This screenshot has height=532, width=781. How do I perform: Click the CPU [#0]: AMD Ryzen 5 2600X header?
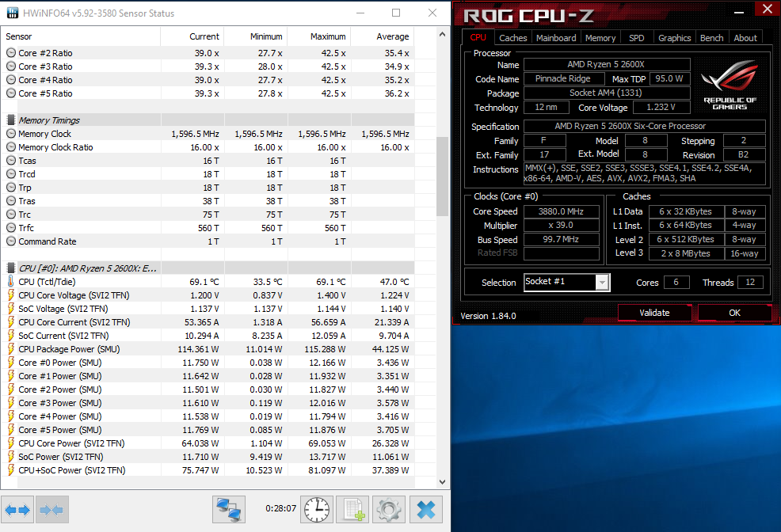[208, 268]
